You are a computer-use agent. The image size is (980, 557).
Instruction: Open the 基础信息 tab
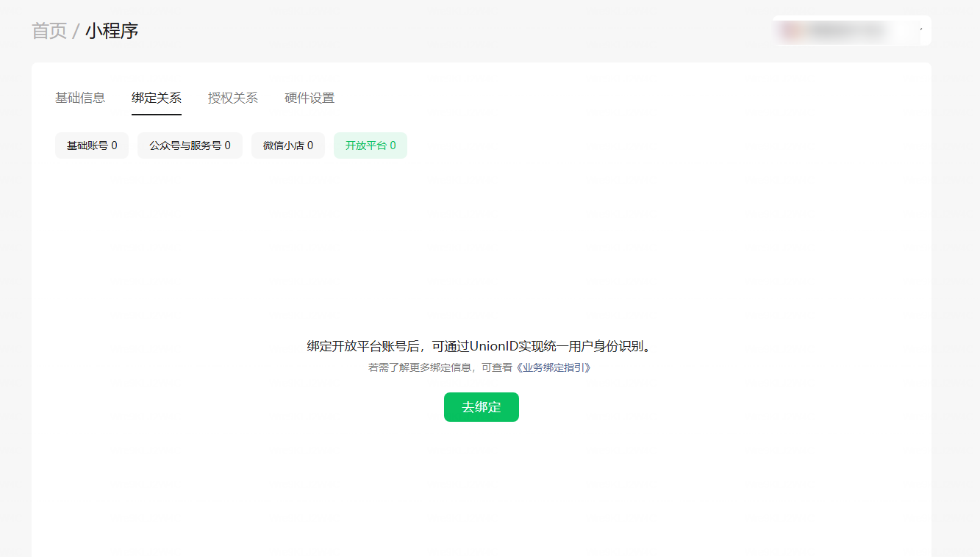[80, 98]
